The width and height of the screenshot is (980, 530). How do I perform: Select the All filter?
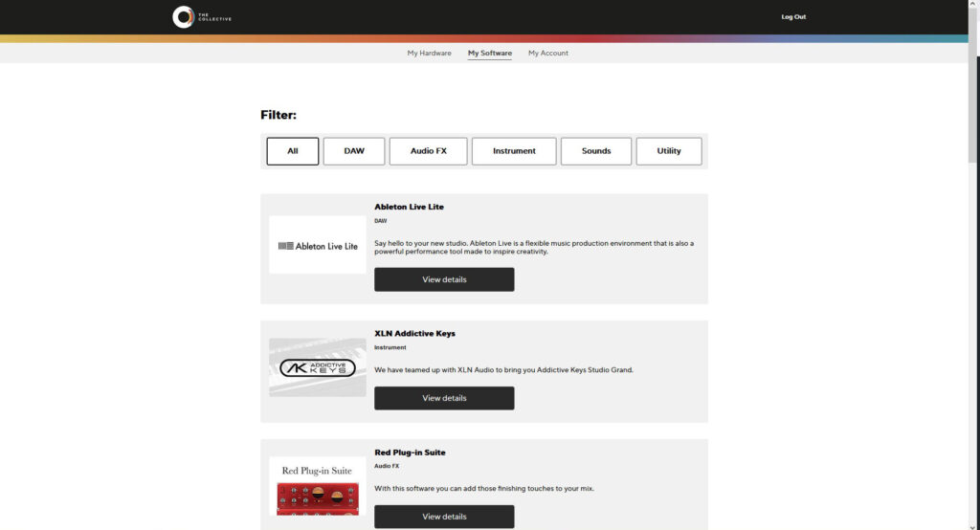click(292, 151)
